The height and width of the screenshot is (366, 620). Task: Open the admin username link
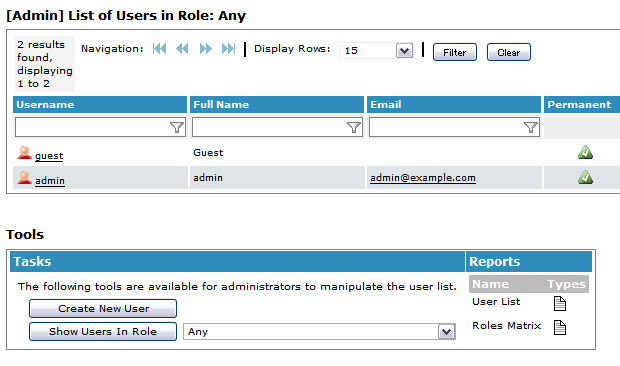pyautogui.click(x=50, y=181)
